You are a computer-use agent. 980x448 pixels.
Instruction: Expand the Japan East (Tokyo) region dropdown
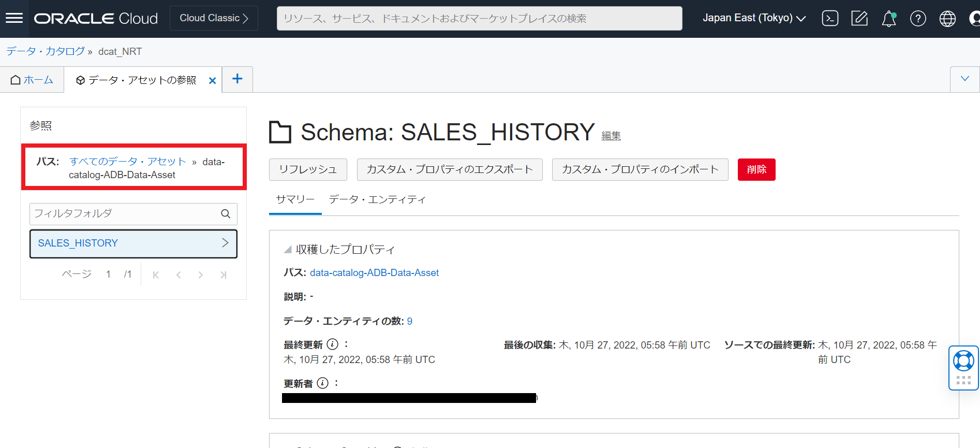pos(754,18)
